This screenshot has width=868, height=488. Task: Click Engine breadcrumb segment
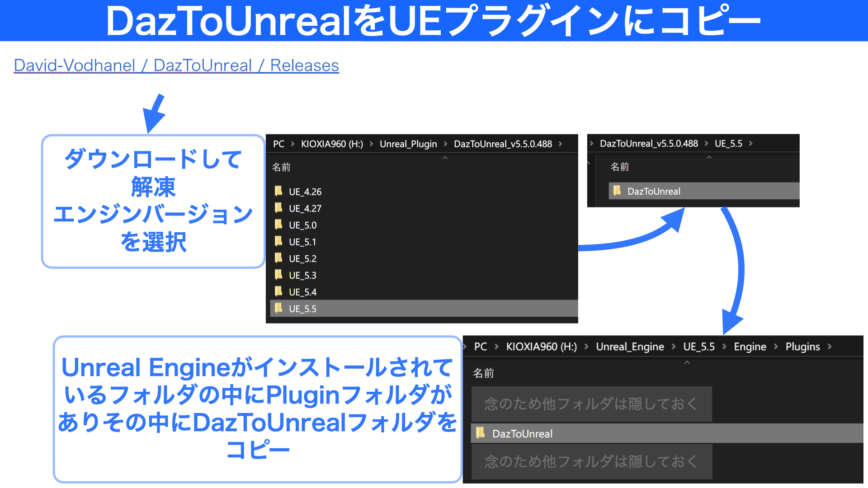pos(750,347)
